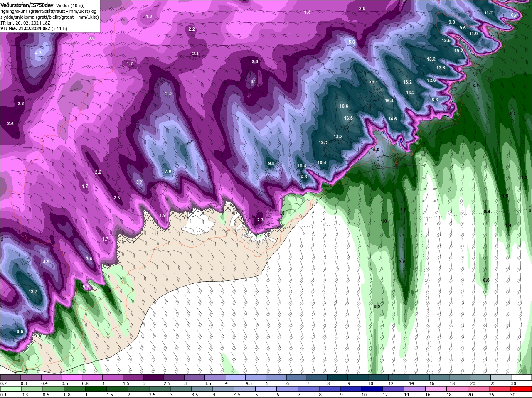Click the 11.7 value label on the map

[488, 12]
